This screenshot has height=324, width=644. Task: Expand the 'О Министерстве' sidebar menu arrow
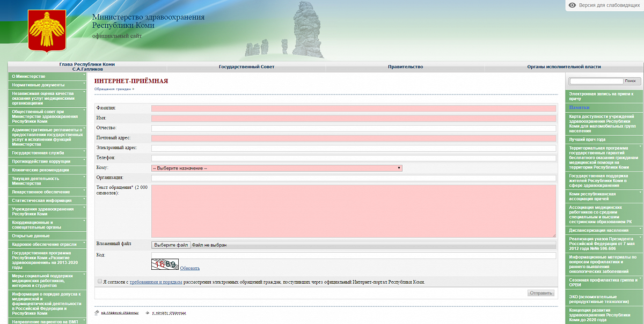pos(84,75)
